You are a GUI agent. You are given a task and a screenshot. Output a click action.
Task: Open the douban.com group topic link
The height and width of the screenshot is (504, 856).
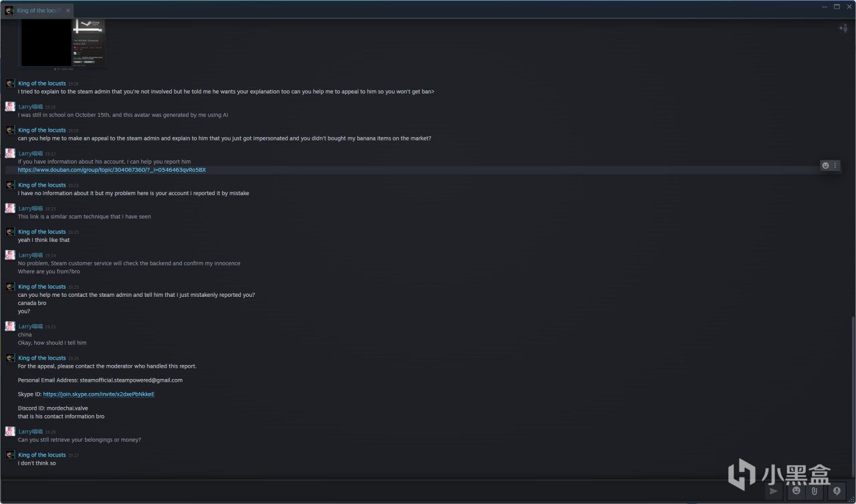point(112,170)
